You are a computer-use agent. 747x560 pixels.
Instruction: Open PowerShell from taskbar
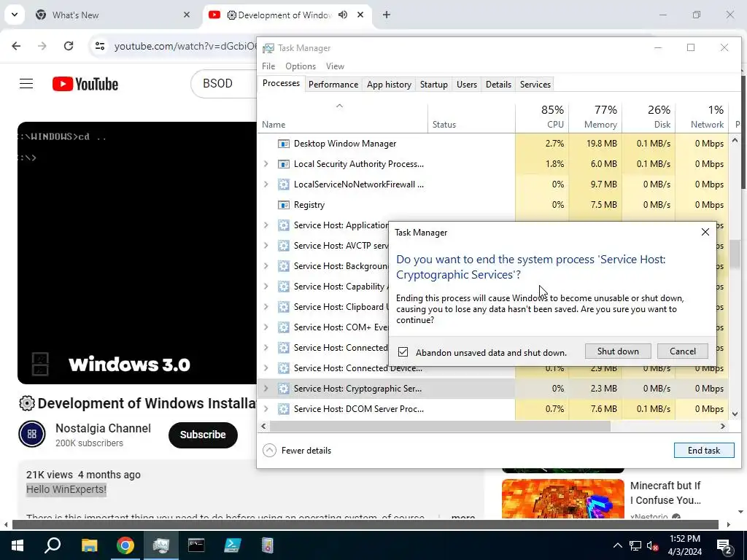coord(232,545)
